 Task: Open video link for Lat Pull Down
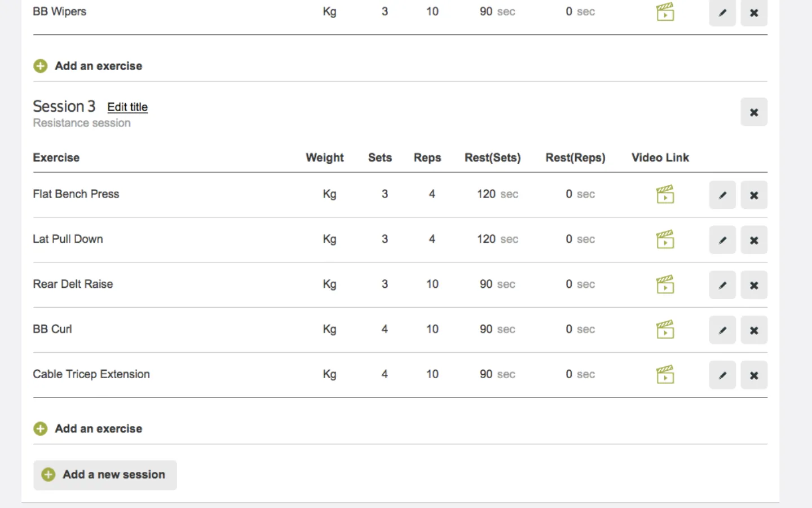click(665, 239)
